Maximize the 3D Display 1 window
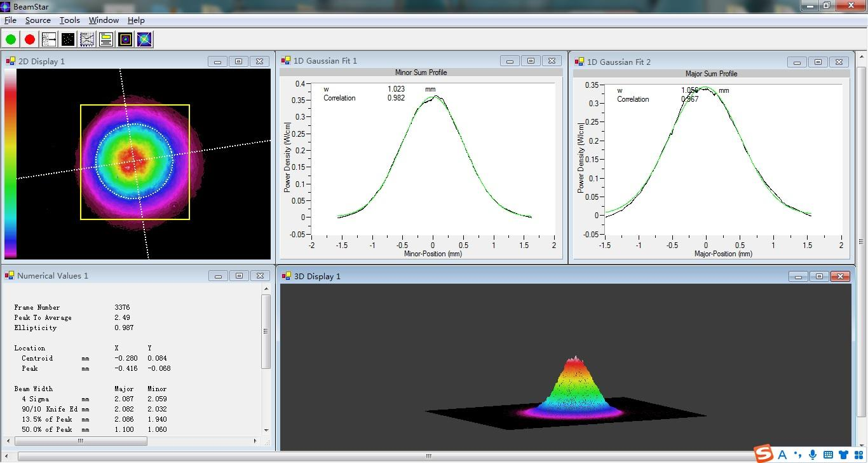 click(x=819, y=277)
